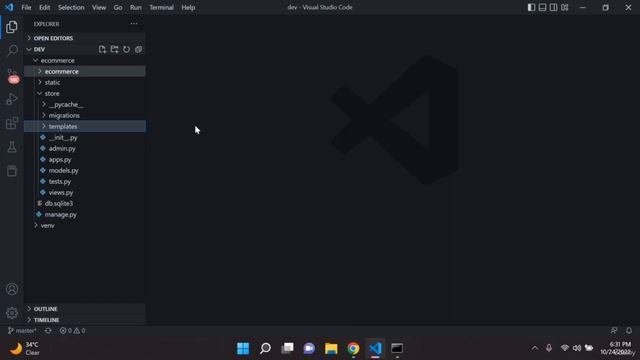Open the Manage gear settings icon
Image resolution: width=640 pixels, height=360 pixels.
(12, 313)
